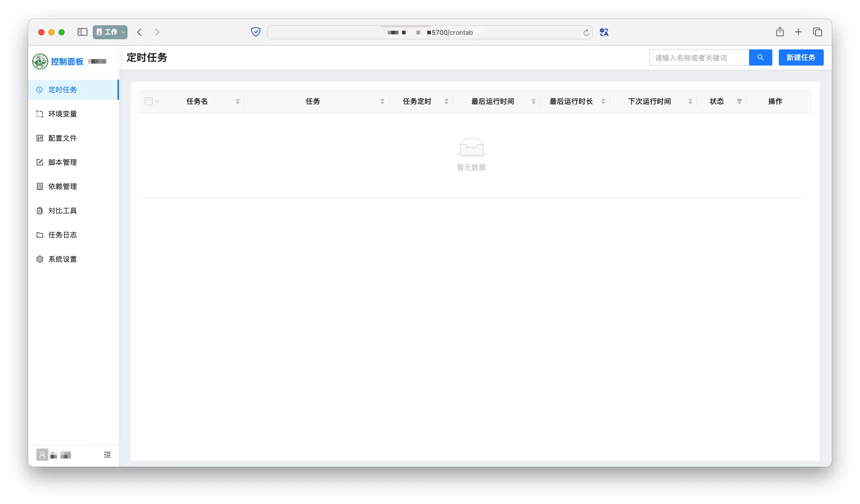The width and height of the screenshot is (860, 504).
Task: Go to 脚本管理 menu item
Action: [x=63, y=162]
